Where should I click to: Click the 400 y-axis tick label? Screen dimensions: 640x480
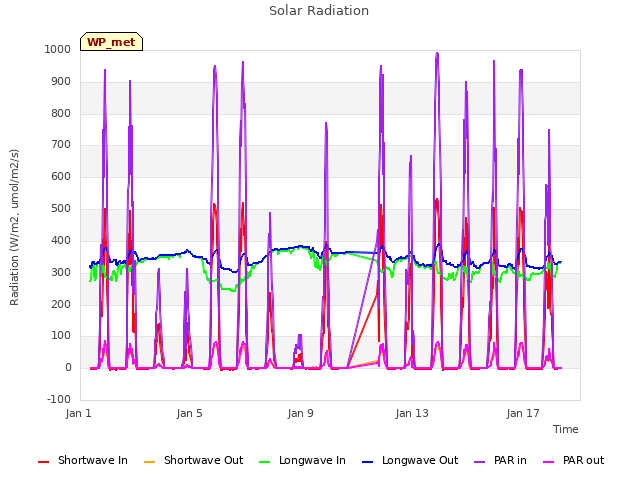coord(61,240)
